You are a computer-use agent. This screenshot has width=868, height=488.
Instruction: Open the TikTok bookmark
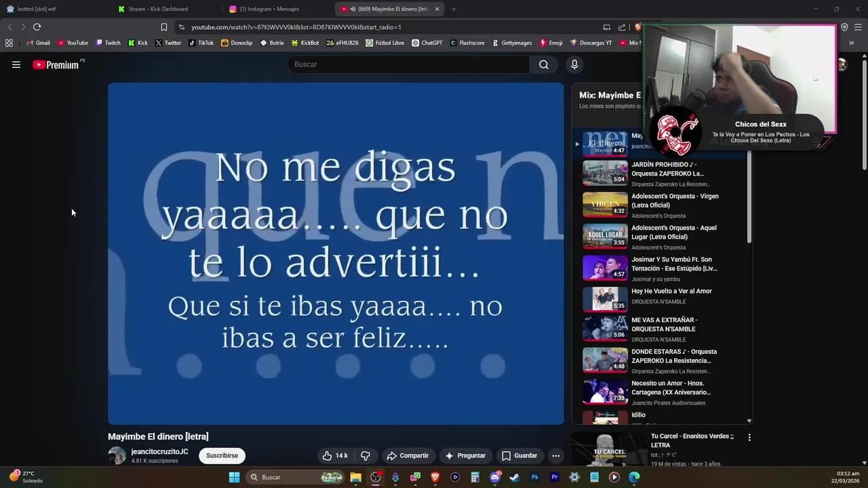point(201,43)
